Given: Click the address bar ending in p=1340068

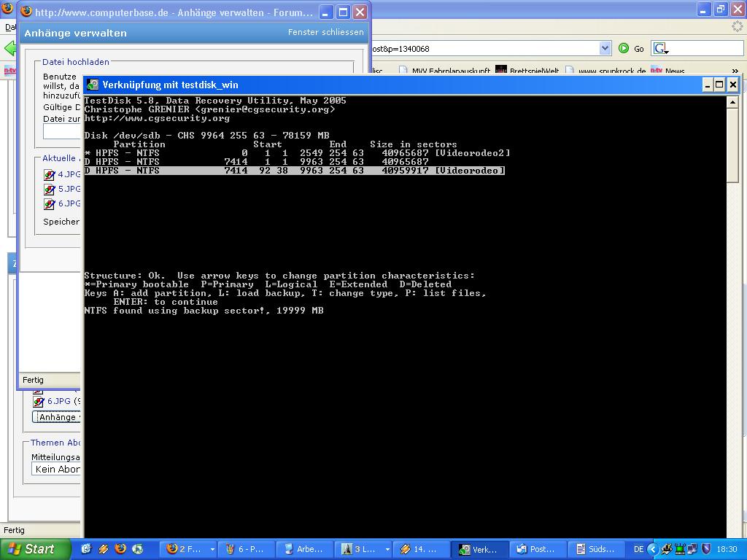Looking at the screenshot, I should pos(484,49).
